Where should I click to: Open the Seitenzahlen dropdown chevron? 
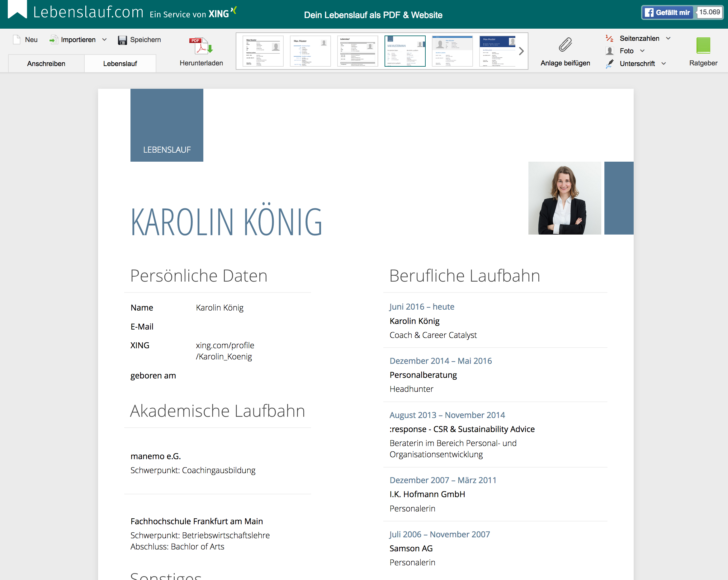668,38
